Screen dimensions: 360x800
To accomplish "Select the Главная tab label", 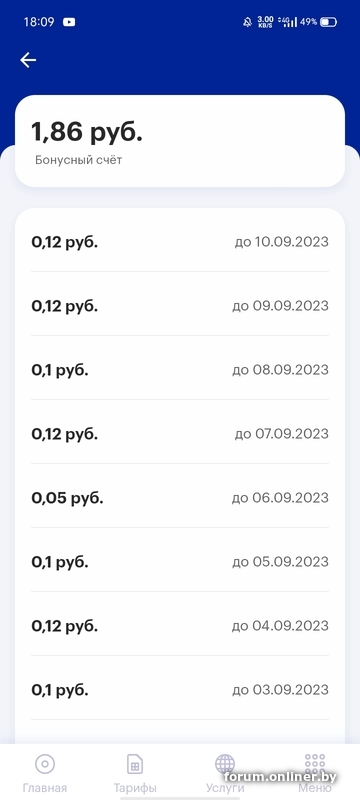I will coord(44,788).
